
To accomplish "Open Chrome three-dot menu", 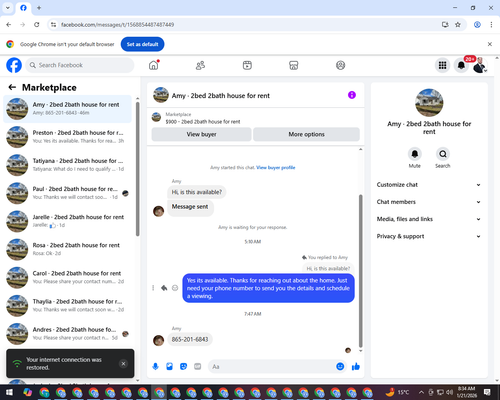I will tap(491, 25).
